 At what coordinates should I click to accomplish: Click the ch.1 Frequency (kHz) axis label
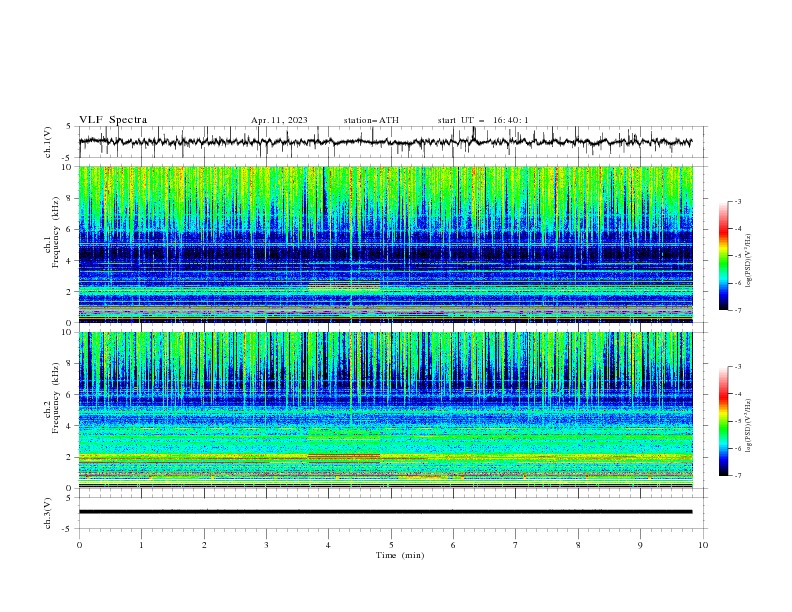[x=52, y=233]
